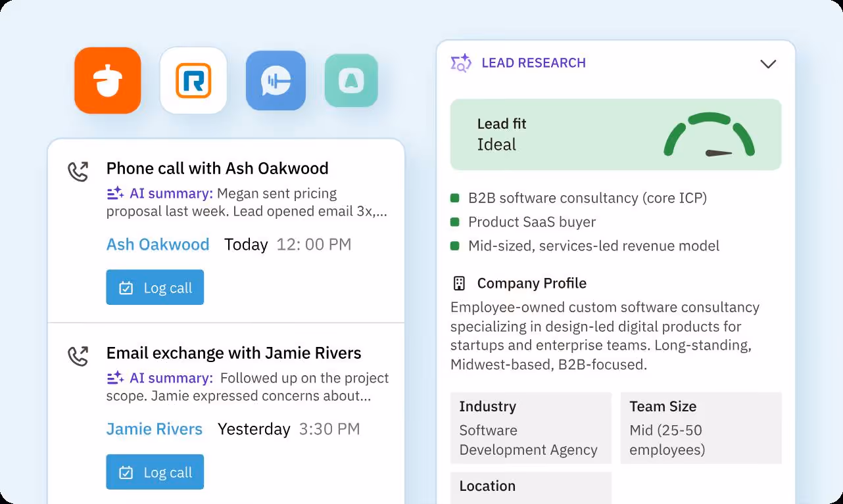843x504 pixels.
Task: Click 'Product SaaS buyer' bullet
Action: tap(523, 222)
